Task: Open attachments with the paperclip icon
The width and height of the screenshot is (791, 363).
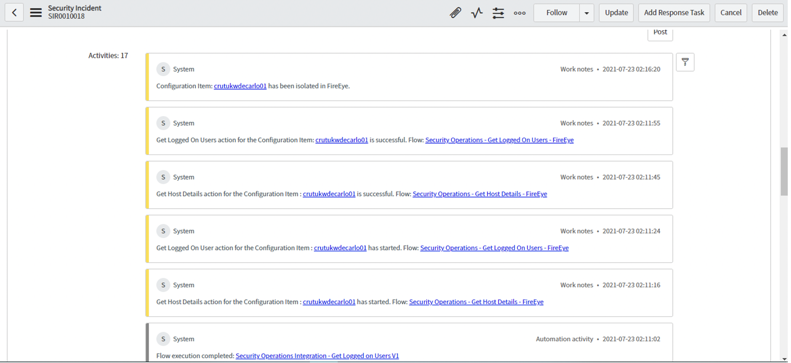Action: (456, 13)
